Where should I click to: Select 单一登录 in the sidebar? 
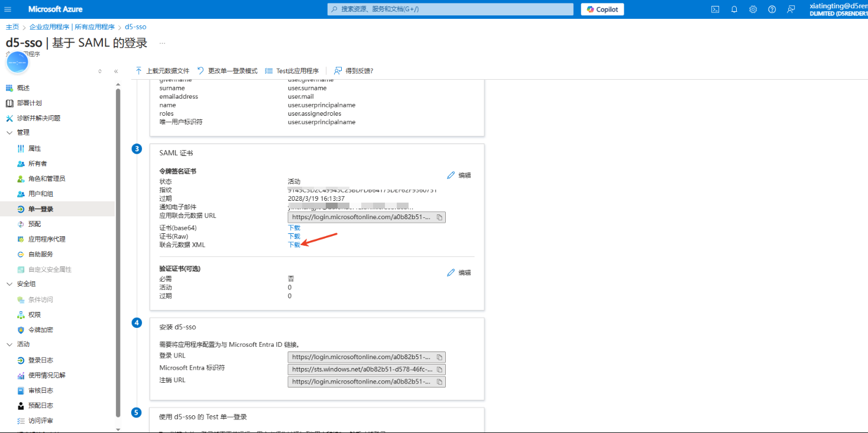[40, 209]
